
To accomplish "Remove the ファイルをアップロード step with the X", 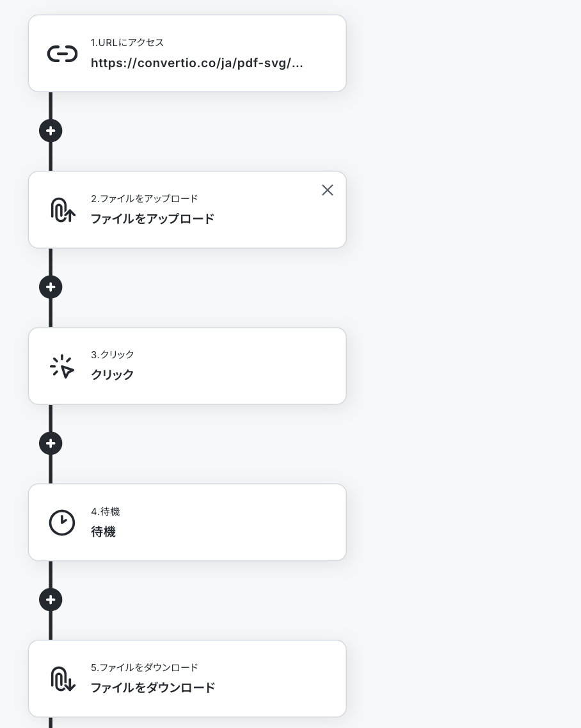I will click(328, 190).
